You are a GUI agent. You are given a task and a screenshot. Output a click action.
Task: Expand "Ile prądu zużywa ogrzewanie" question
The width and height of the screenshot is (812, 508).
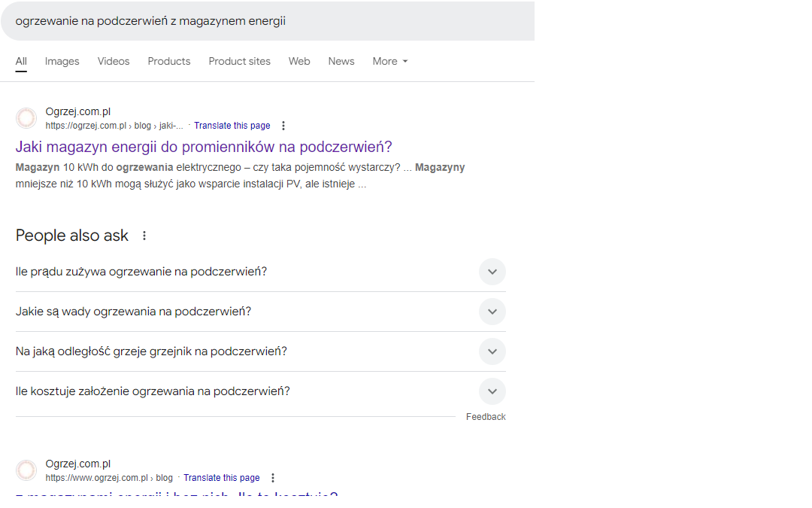[x=492, y=272]
